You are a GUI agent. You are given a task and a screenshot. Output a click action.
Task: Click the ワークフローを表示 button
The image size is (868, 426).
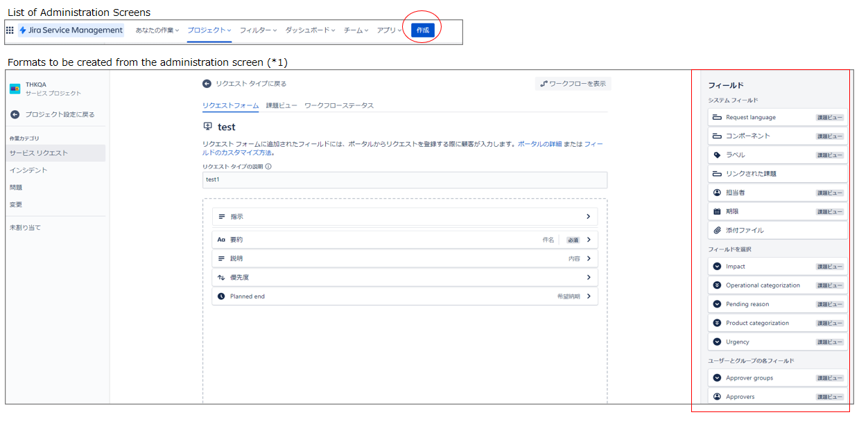coord(573,84)
